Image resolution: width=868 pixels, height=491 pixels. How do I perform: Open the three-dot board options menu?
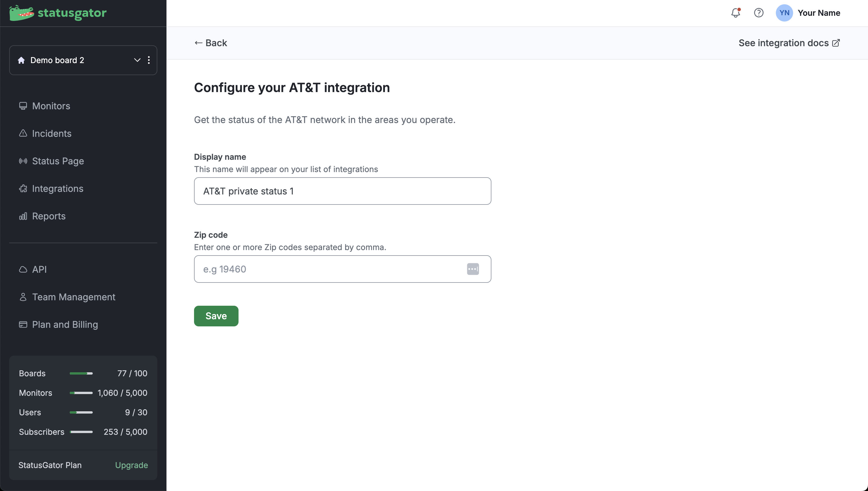click(149, 60)
